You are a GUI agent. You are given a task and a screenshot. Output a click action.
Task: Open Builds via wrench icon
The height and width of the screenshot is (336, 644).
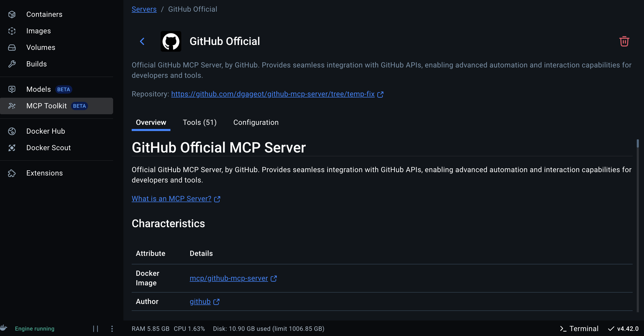pyautogui.click(x=12, y=64)
